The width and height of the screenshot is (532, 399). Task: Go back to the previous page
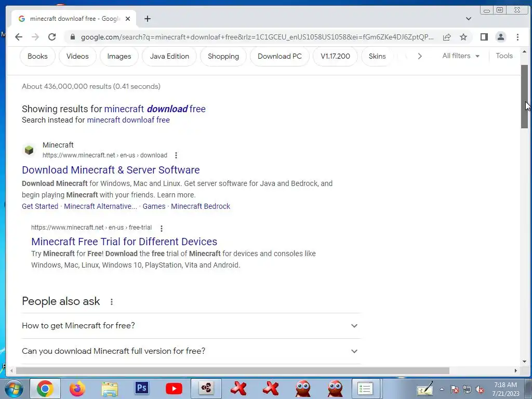[x=19, y=37]
